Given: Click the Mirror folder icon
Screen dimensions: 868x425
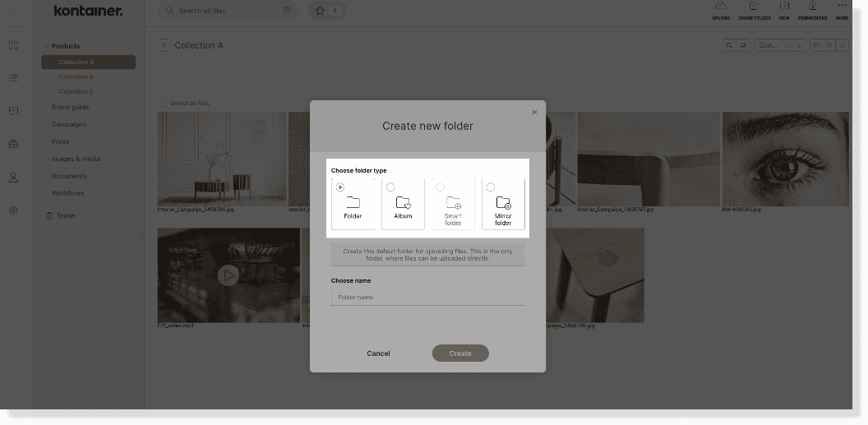Looking at the screenshot, I should click(503, 202).
